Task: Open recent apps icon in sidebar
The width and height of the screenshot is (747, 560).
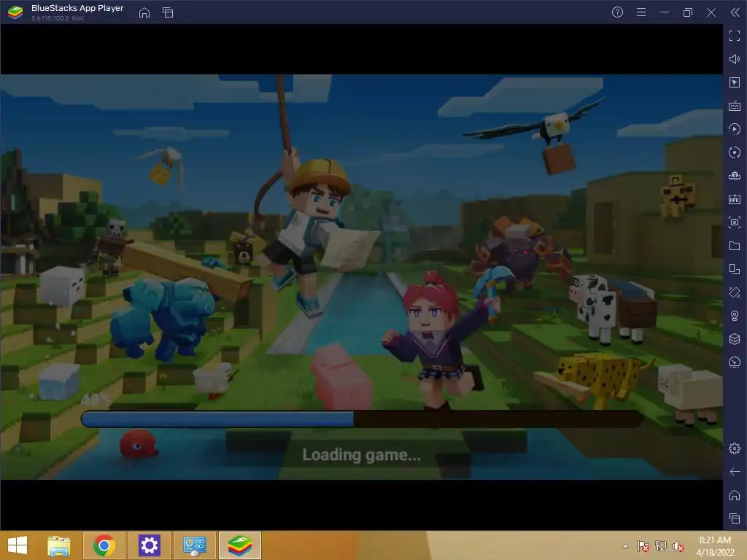Action: (735, 518)
